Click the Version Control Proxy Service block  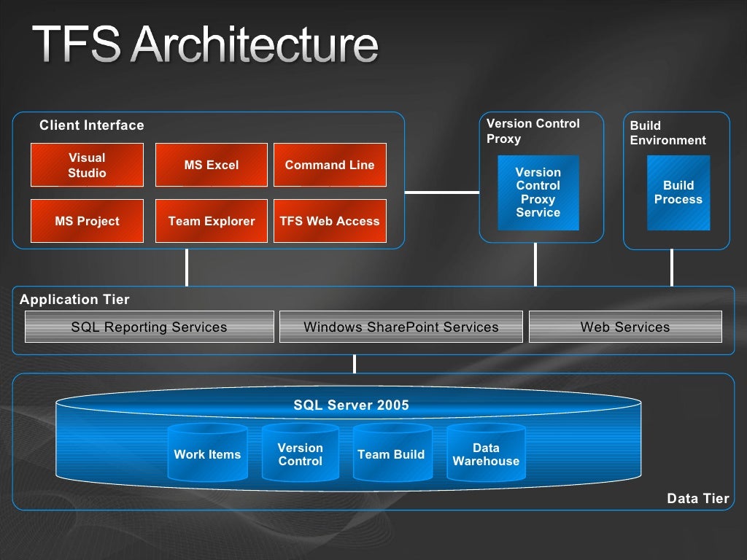pos(538,192)
